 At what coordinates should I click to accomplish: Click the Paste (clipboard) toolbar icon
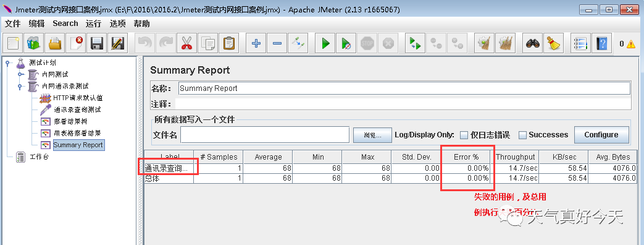click(x=229, y=43)
